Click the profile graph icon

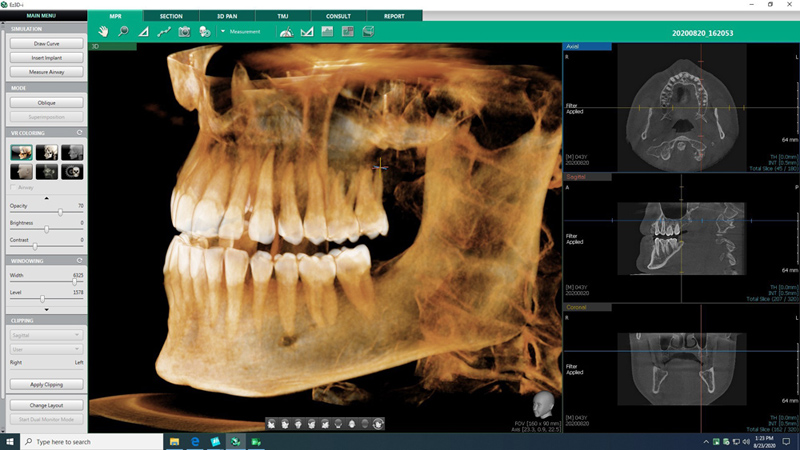point(327,32)
